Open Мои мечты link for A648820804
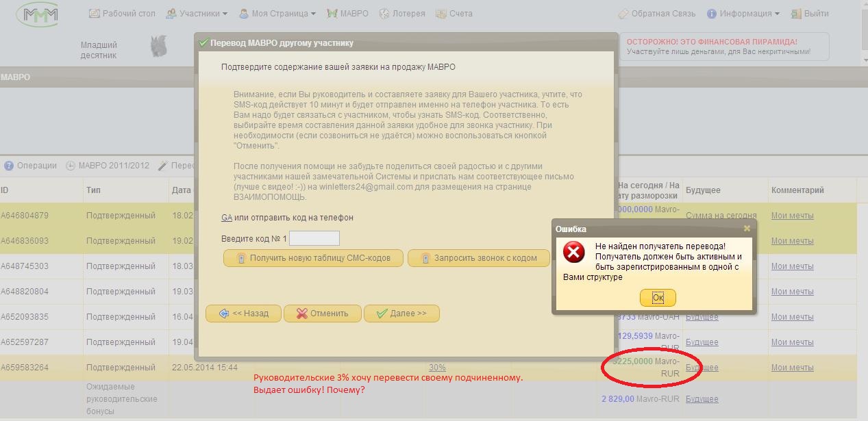Viewport: 868px width, 421px height. pyautogui.click(x=793, y=292)
